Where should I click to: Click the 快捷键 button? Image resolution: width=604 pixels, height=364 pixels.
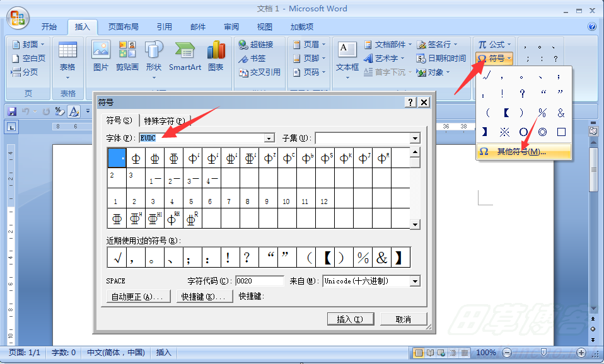(x=204, y=297)
